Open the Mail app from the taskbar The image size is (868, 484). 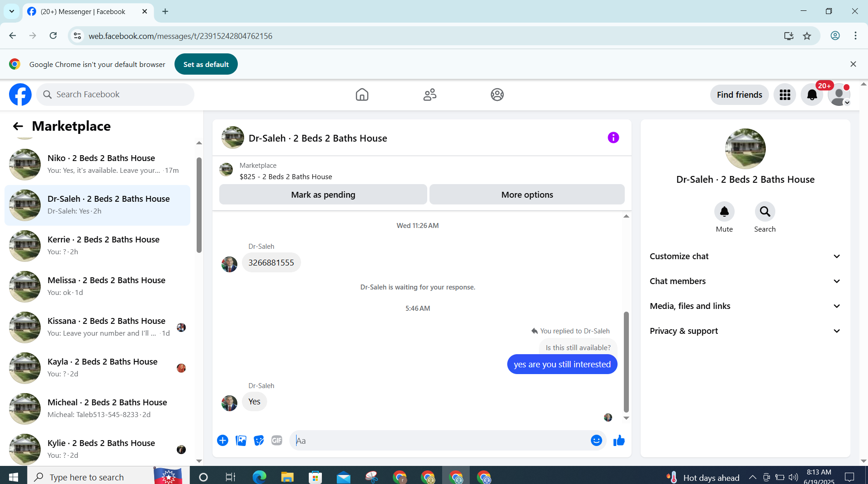(343, 477)
